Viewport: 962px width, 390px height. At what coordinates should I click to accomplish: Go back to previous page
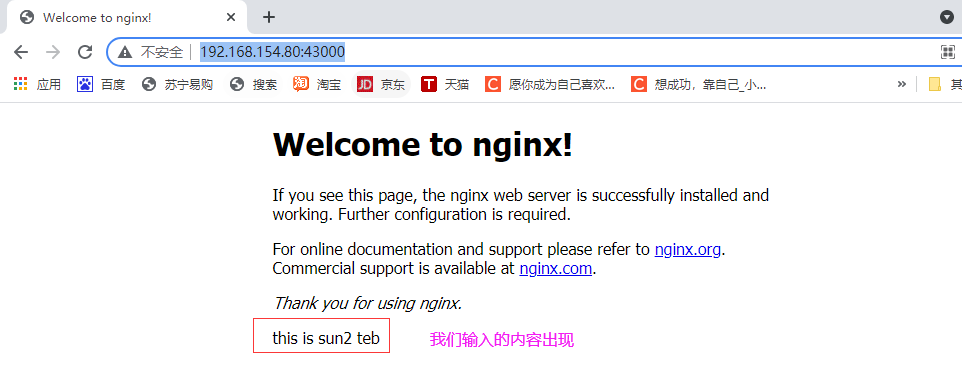(21, 52)
